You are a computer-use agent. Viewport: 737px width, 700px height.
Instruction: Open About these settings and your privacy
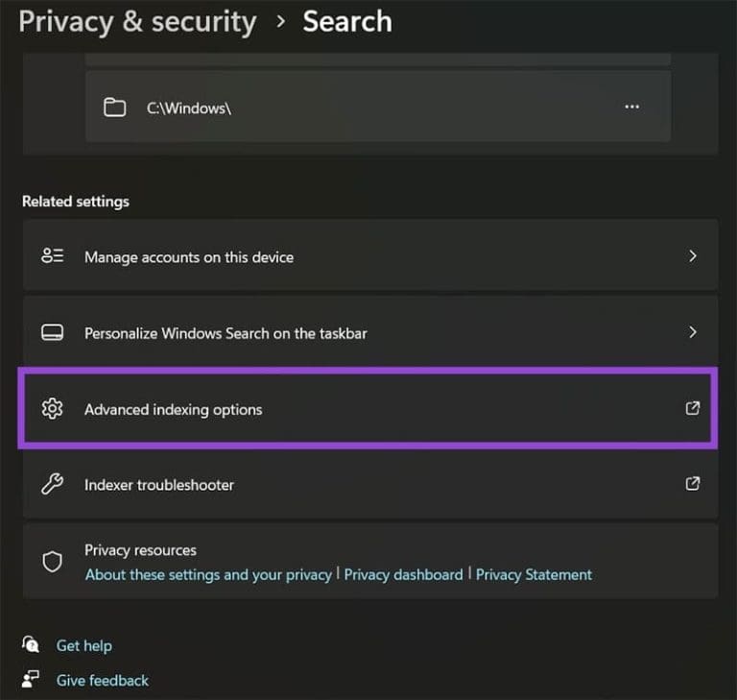pos(208,574)
